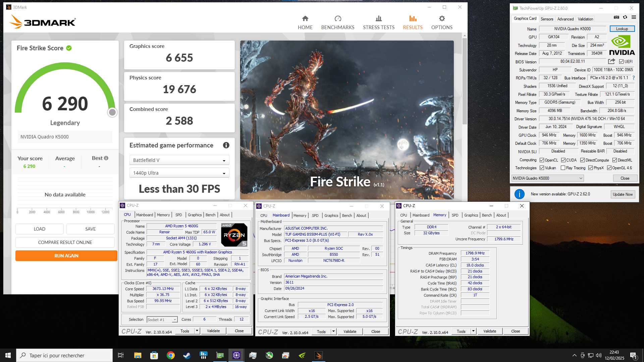Open the Battlefield V game dropdown
Viewport: 644px width, 362px height.
179,160
